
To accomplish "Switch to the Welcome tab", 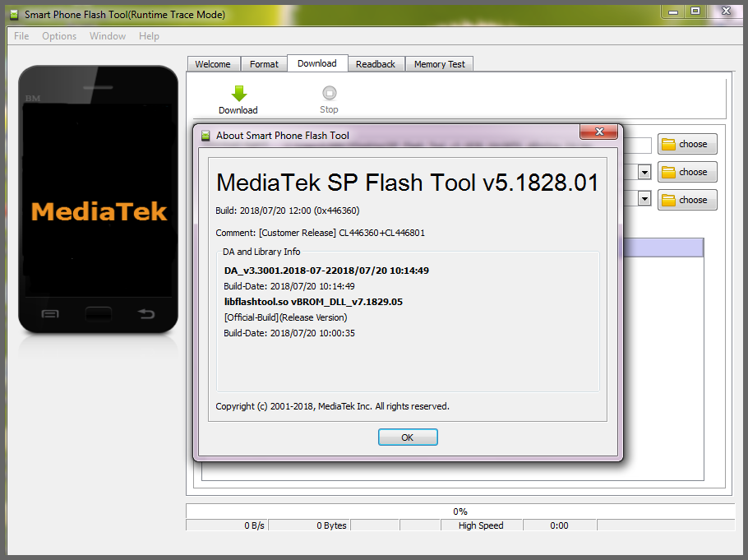I will [x=213, y=64].
